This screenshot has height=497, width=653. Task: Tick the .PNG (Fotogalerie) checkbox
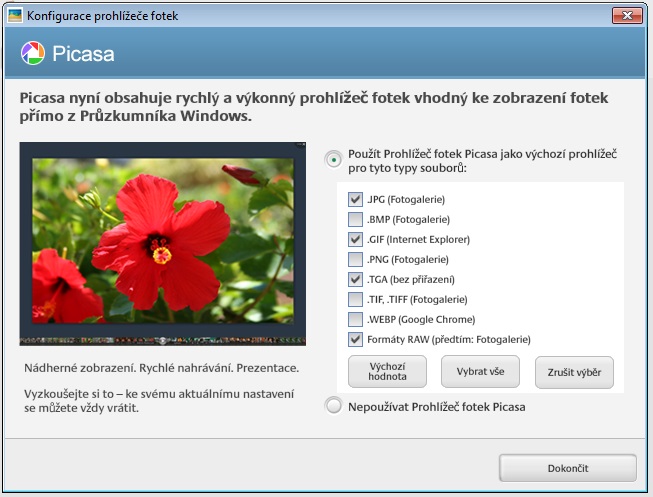pos(355,259)
